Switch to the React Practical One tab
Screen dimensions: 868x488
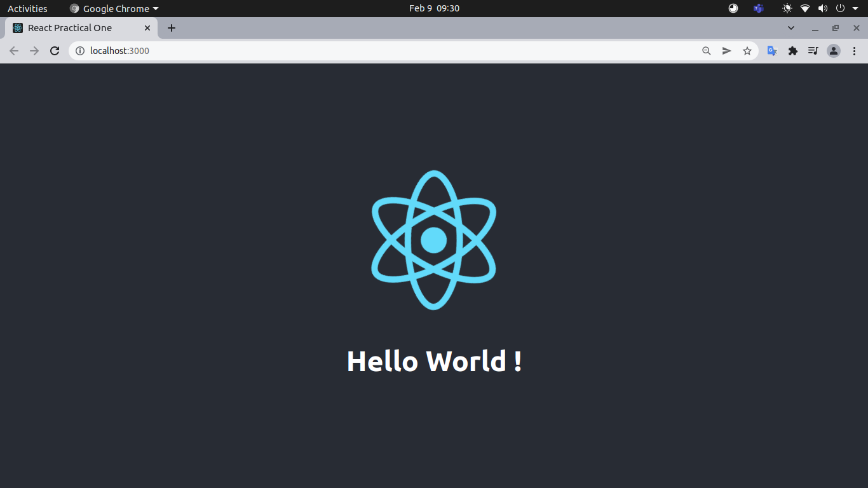click(76, 28)
